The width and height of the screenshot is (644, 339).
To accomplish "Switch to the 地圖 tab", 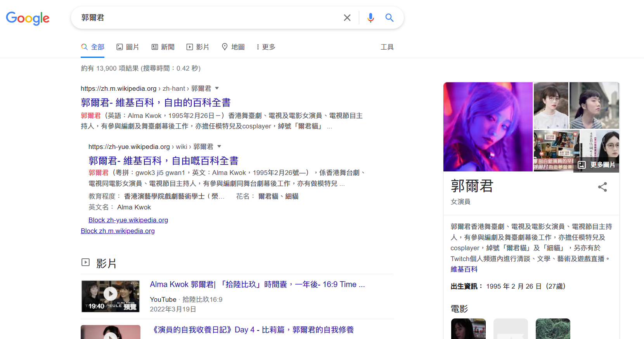I will 233,47.
